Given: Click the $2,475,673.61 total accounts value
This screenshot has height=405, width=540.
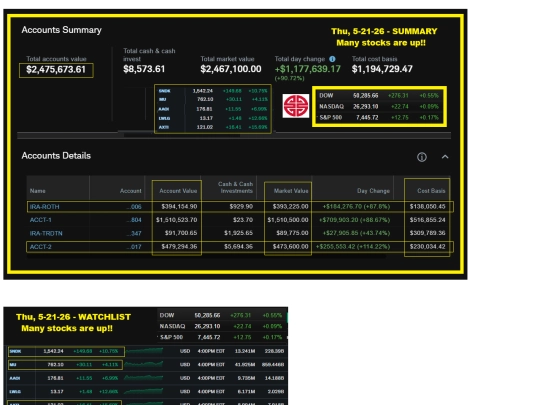Looking at the screenshot, I should [56, 70].
